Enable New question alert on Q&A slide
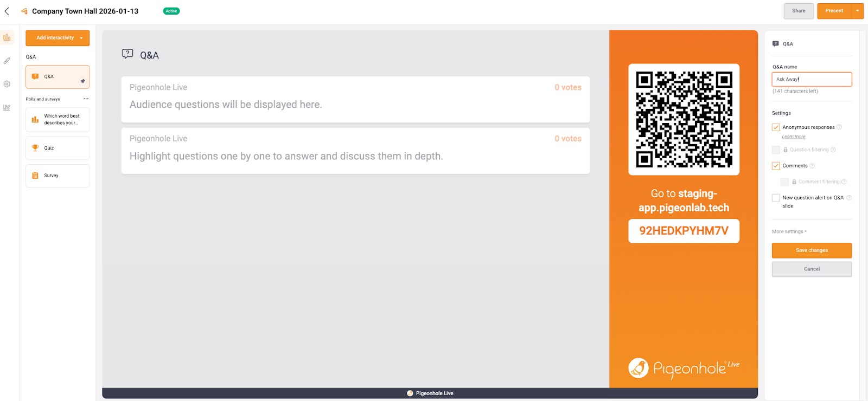The image size is (868, 401). click(776, 198)
